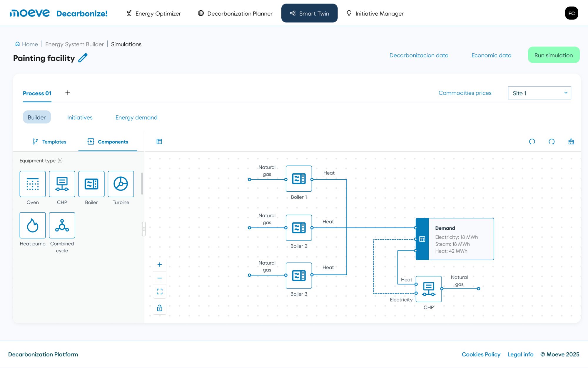Open the Initiatives sub-tab
This screenshot has width=588, height=368.
pos(80,117)
